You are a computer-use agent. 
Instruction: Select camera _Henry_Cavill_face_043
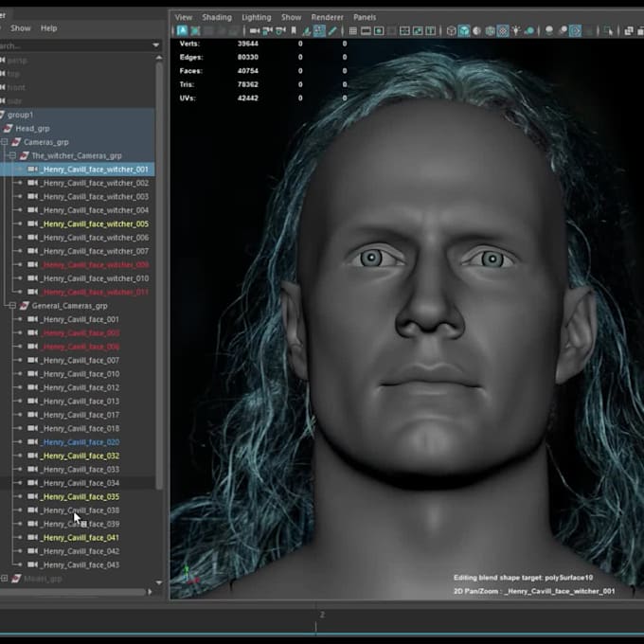click(x=80, y=564)
